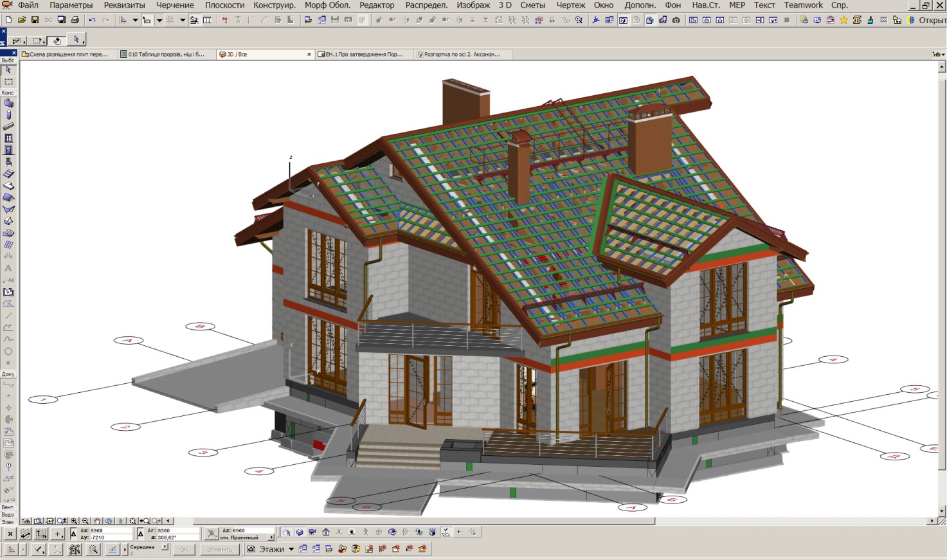This screenshot has height=560, width=947.
Task: Undo the last action
Action: pyautogui.click(x=92, y=20)
